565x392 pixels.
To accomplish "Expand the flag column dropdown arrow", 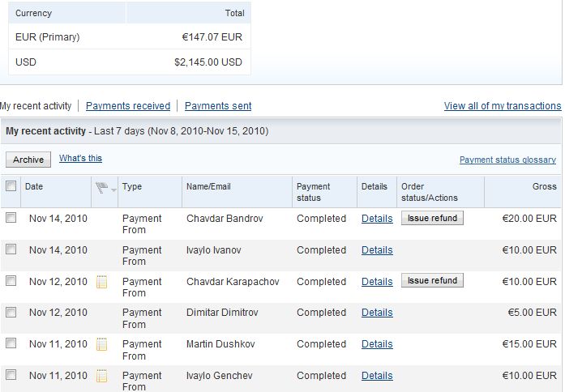I will tap(113, 190).
